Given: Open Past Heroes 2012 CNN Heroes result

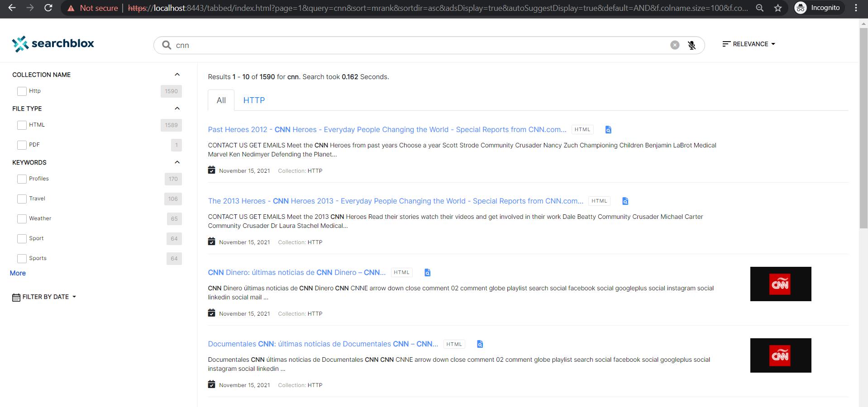Looking at the screenshot, I should (x=387, y=130).
